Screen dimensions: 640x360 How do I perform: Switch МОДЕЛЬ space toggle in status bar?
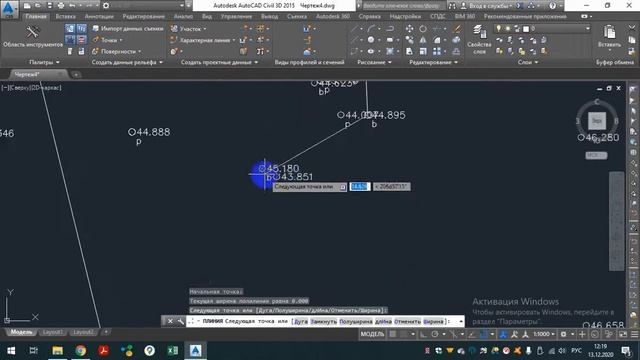point(372,334)
